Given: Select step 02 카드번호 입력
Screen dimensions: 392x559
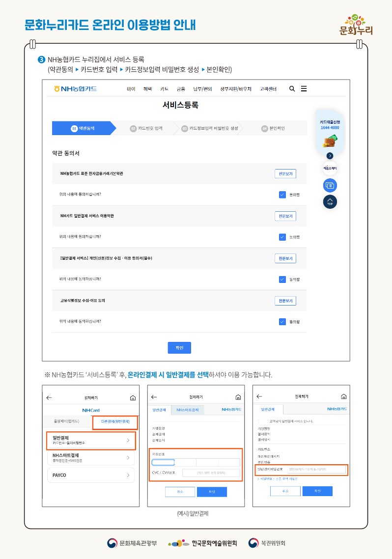Looking at the screenshot, I should pos(146,128).
